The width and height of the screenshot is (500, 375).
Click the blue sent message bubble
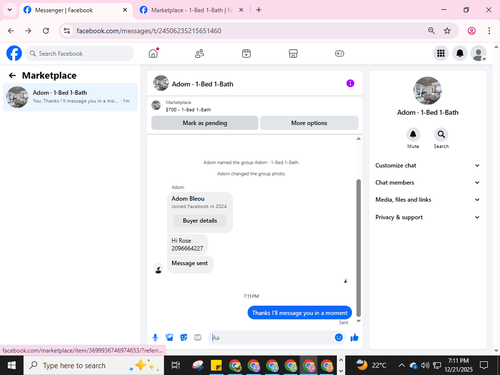point(300,313)
